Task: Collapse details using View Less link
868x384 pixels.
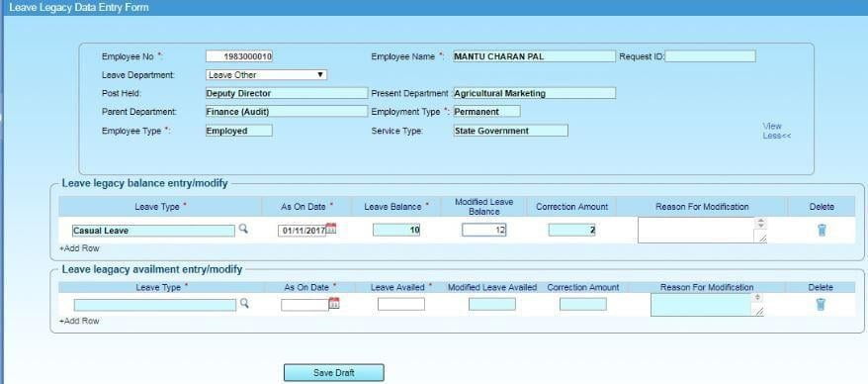Action: (776, 131)
